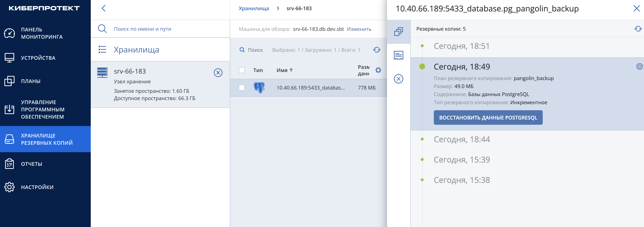The image size is (644, 227).
Task: Click the Управление программным обеспечением icon
Action: tap(9, 110)
